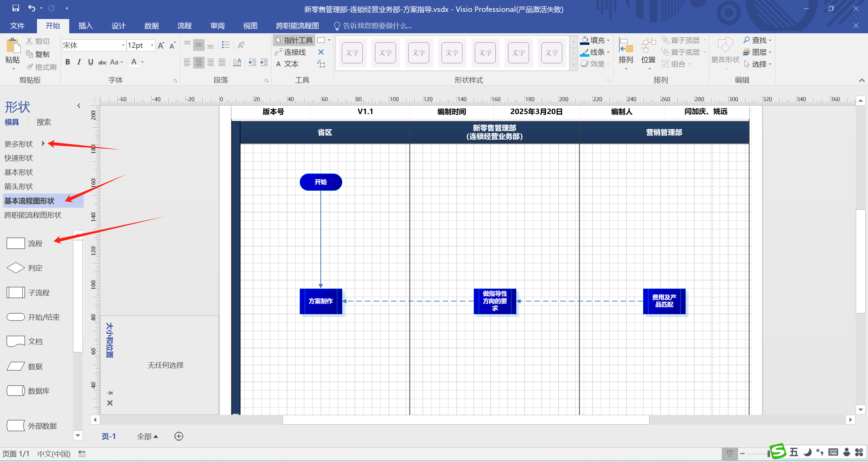
Task: Open the font size dropdown
Action: (x=152, y=45)
